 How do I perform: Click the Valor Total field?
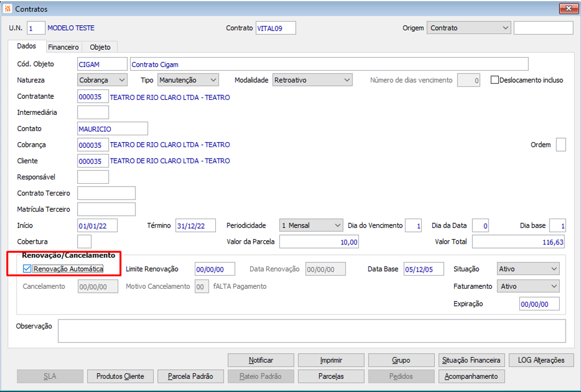(518, 242)
